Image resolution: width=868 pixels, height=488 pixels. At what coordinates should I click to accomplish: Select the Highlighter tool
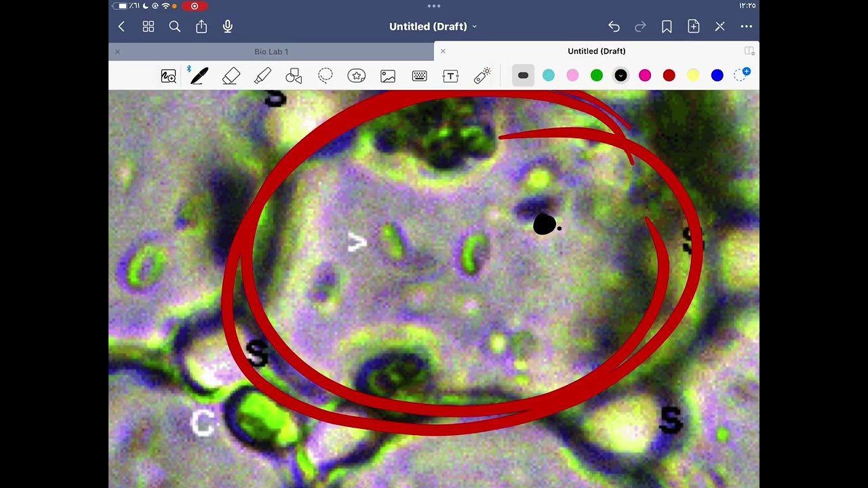262,76
